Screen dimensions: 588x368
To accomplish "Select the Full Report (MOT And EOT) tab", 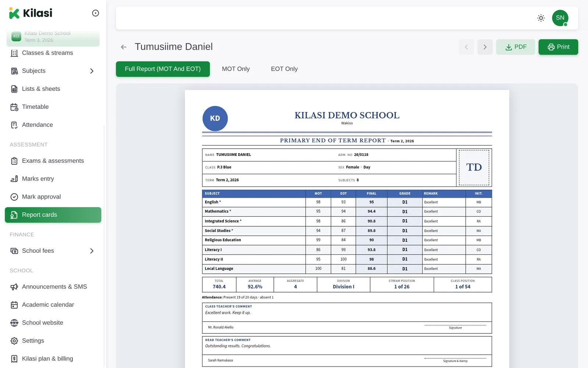I will click(x=163, y=69).
